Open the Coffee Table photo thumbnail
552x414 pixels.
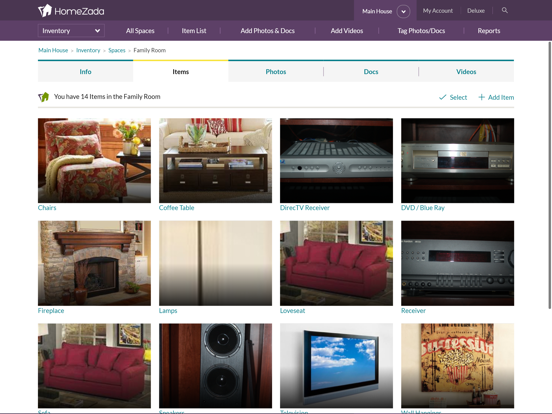(x=215, y=161)
